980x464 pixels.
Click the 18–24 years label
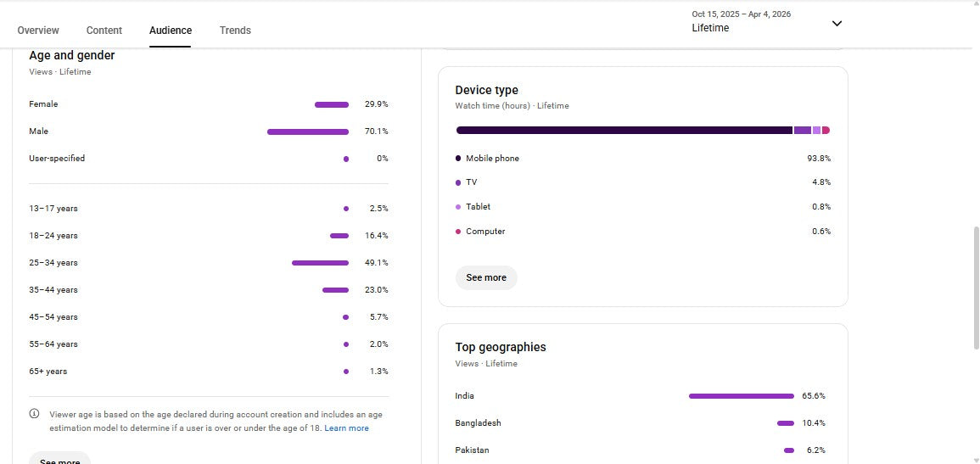[x=53, y=236]
